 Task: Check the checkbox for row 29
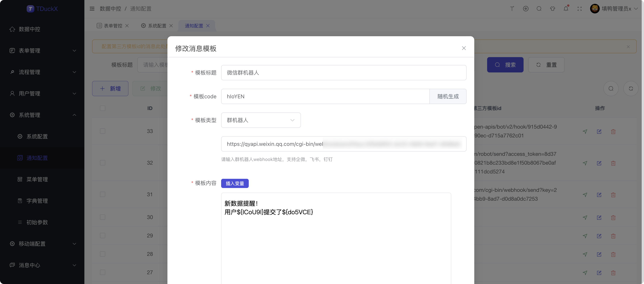102,236
